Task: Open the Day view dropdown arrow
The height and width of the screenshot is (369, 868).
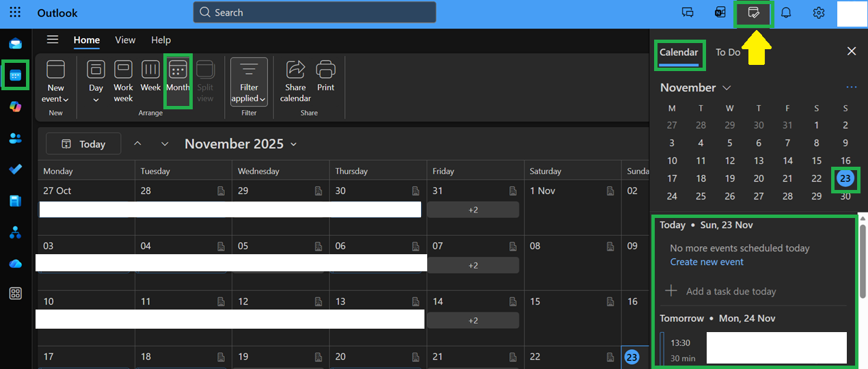Action: click(96, 100)
